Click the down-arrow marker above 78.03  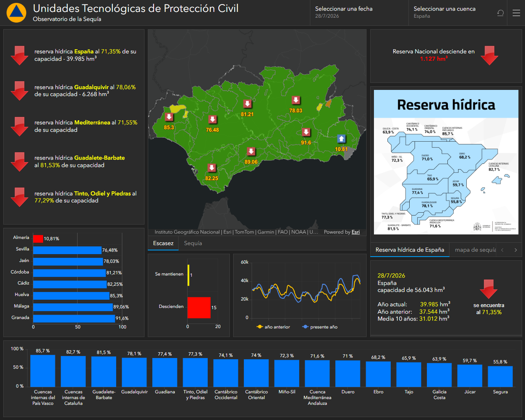coord(296,100)
